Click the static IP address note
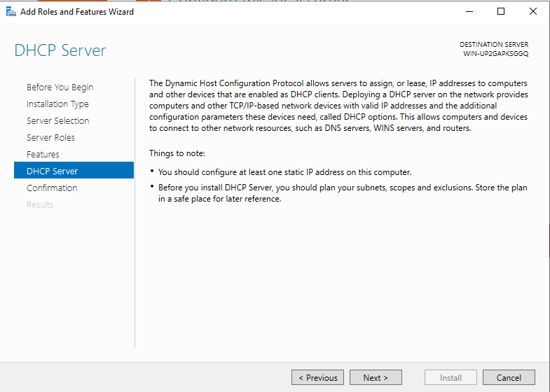The image size is (550, 392). (284, 172)
